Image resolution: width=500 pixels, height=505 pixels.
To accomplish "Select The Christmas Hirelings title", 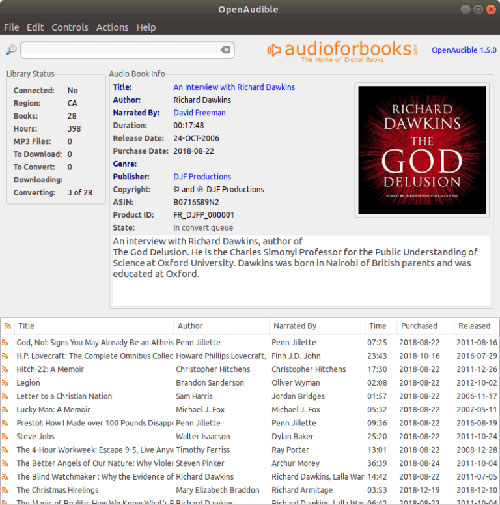I will pos(57,490).
